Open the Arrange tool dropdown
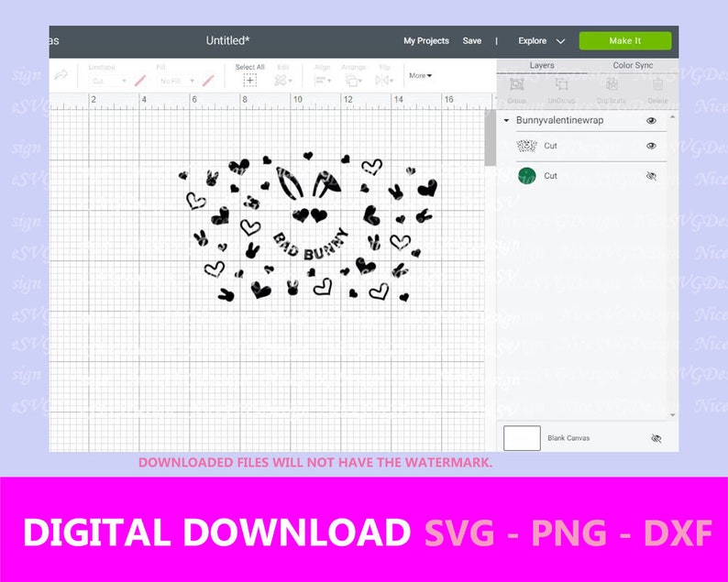 click(x=354, y=81)
